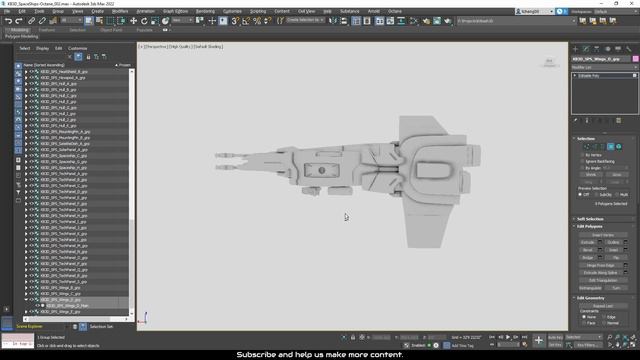Viewport: 640px width, 360px height.
Task: Select Multi preview selection radio
Action: [617, 195]
